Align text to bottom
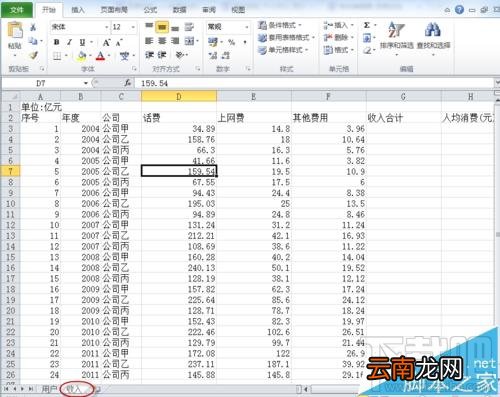This screenshot has height=397, width=500. point(175,27)
